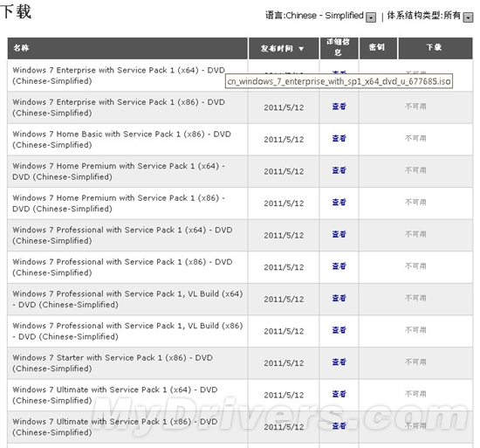The height and width of the screenshot is (448, 480).
Task: View details for Ultimate SP1 (x86)
Action: click(x=339, y=425)
